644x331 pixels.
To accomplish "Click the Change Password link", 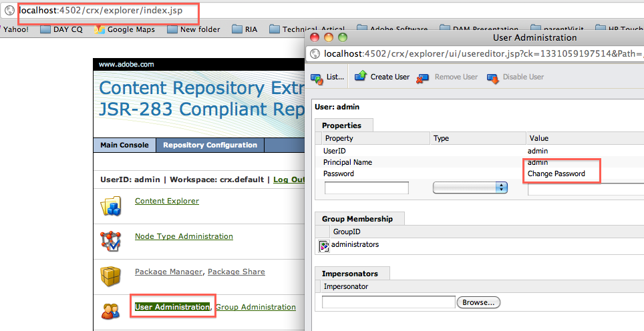I will [556, 174].
